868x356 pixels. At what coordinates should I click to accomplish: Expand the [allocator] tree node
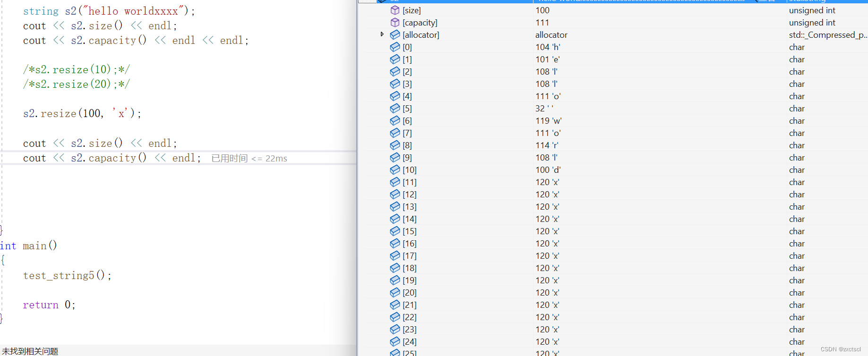[x=382, y=34]
